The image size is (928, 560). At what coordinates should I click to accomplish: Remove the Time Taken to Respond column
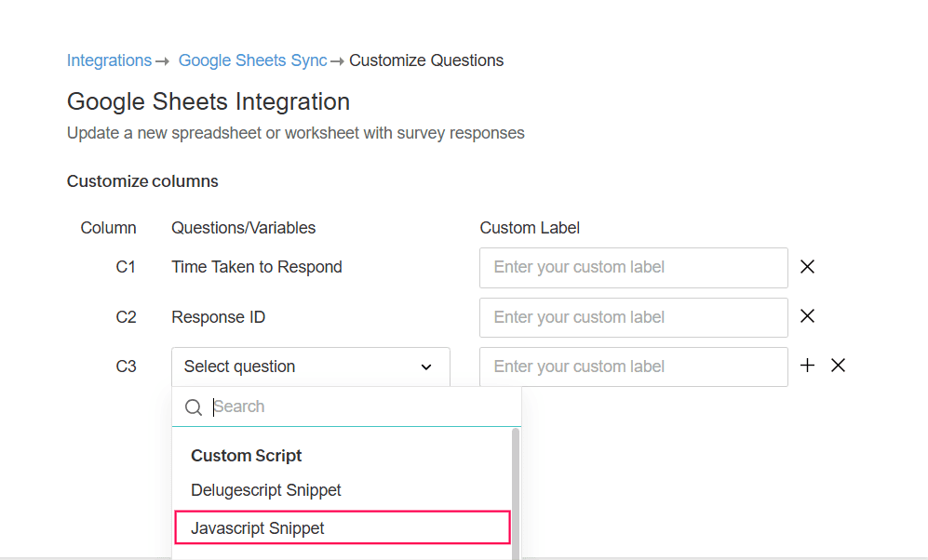808,267
